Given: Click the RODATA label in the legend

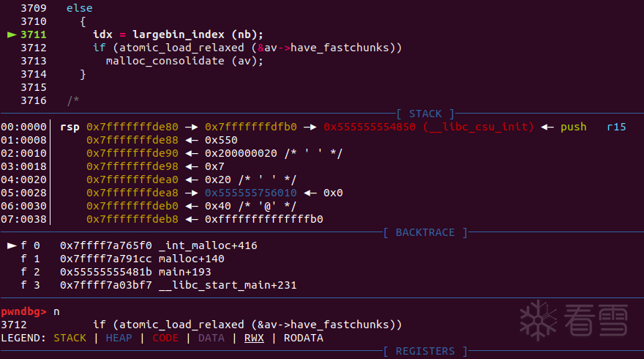Looking at the screenshot, I should pos(302,338).
